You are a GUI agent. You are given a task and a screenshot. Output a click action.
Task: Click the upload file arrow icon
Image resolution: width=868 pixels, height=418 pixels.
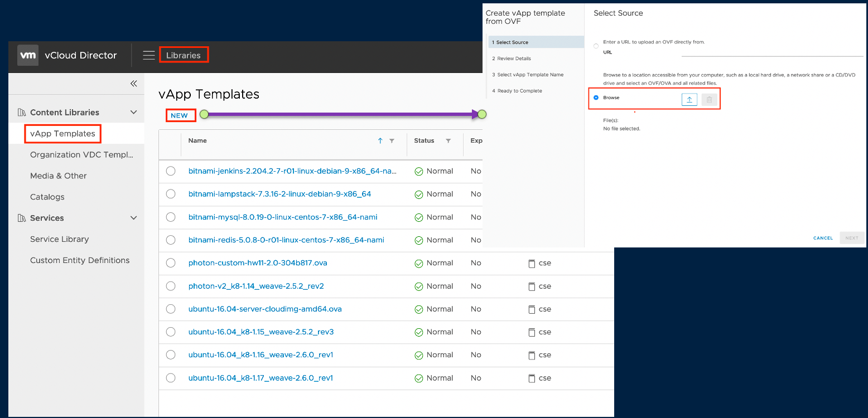689,99
